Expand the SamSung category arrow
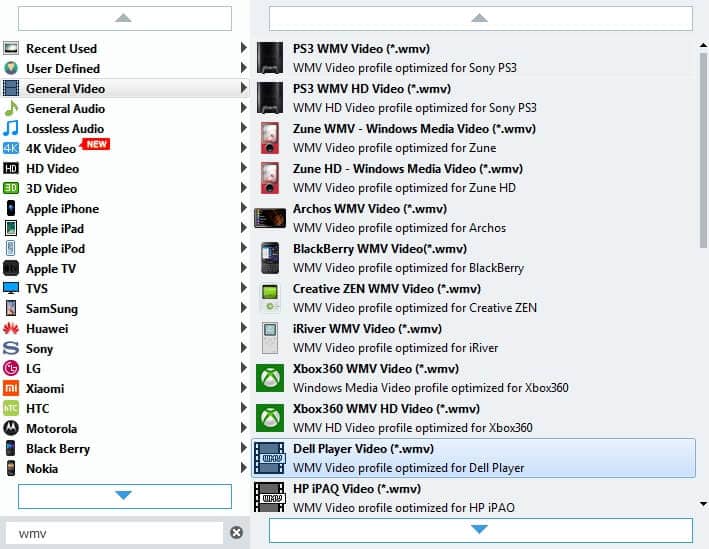The height and width of the screenshot is (549, 709). (243, 309)
